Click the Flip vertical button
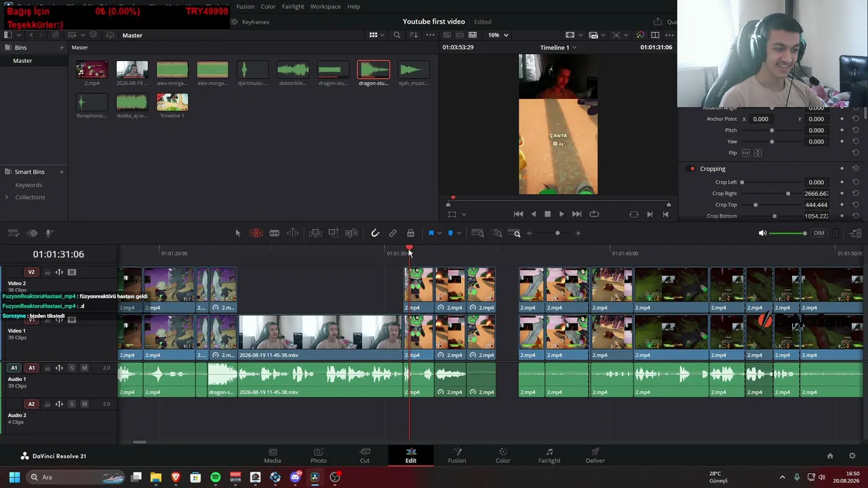This screenshot has height=488, width=868. [x=757, y=153]
